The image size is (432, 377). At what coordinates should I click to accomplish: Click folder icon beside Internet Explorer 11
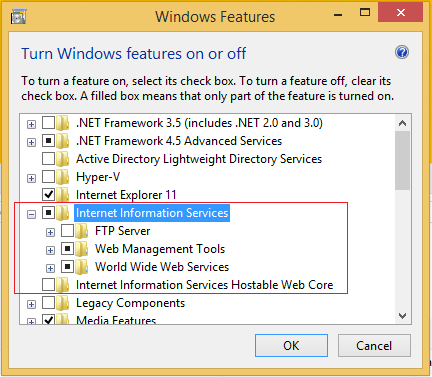pyautogui.click(x=62, y=195)
